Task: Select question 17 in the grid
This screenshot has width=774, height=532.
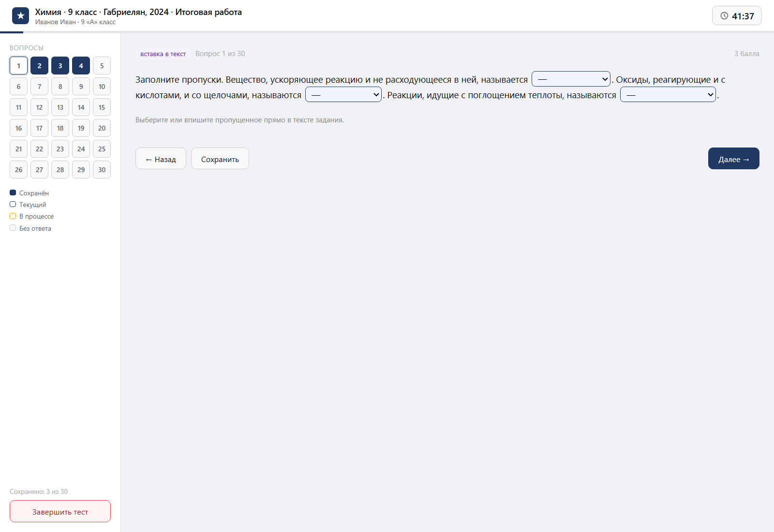Action: click(39, 128)
